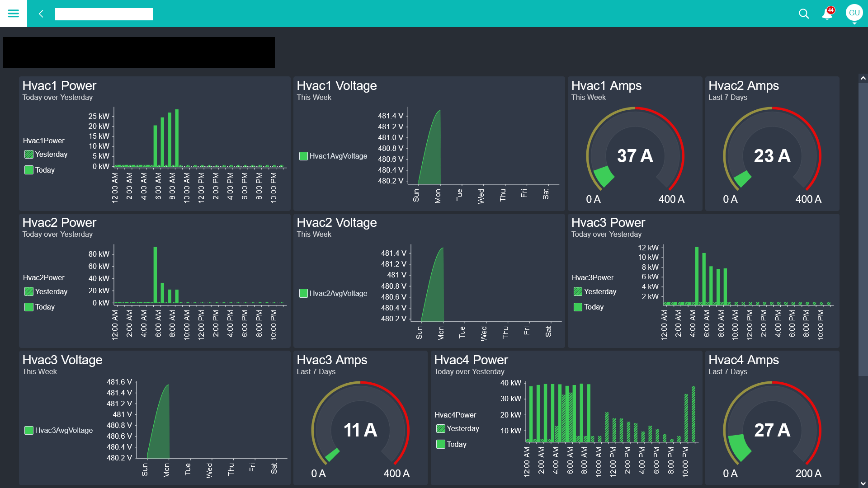Click the 200 A max label on Hvac4 Amps
Image resolution: width=868 pixels, height=488 pixels.
[808, 474]
